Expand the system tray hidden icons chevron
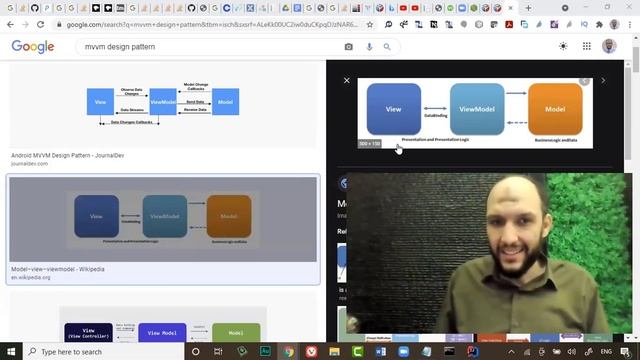Image resolution: width=640 pixels, height=360 pixels. point(511,351)
